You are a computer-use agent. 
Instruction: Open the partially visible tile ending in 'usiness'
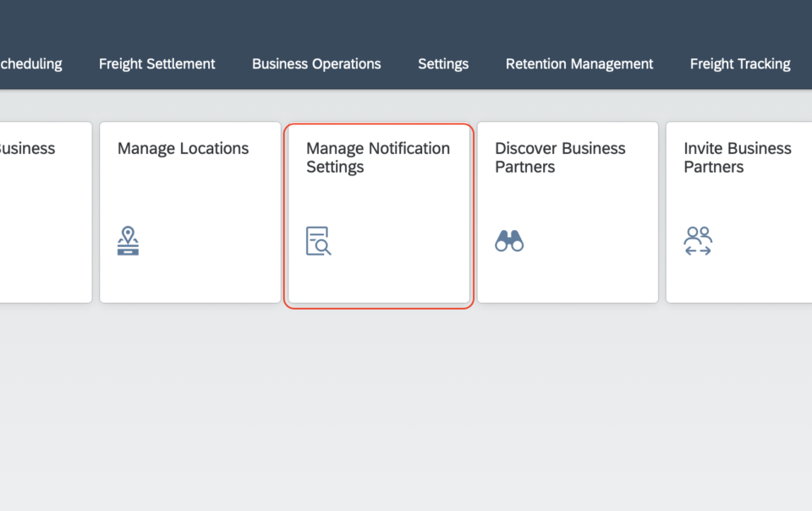point(46,212)
